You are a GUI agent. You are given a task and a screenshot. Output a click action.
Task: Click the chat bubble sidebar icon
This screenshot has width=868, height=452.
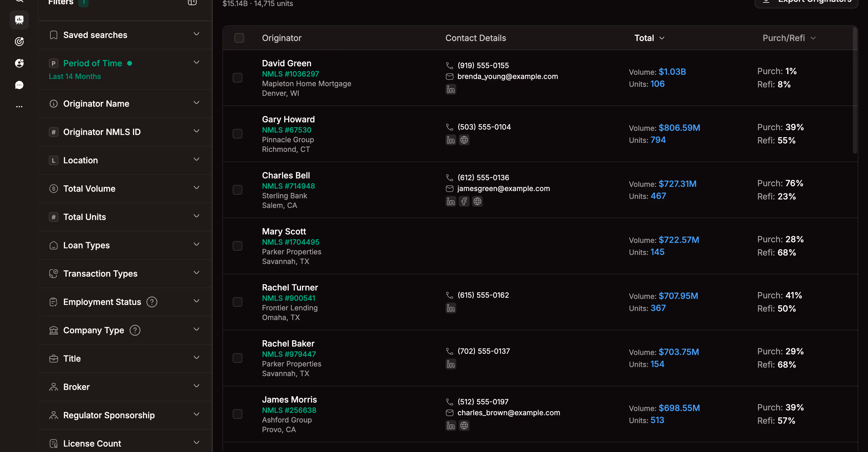(x=19, y=85)
